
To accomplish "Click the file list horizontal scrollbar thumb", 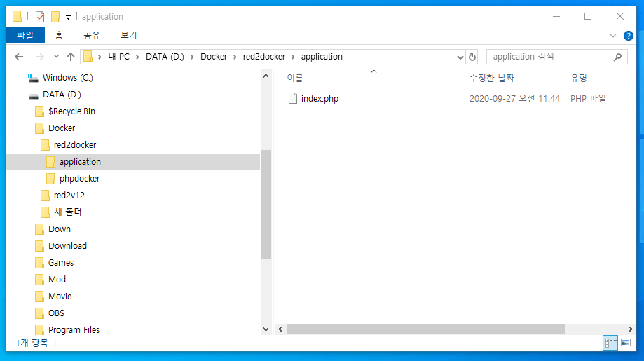I will [x=425, y=329].
